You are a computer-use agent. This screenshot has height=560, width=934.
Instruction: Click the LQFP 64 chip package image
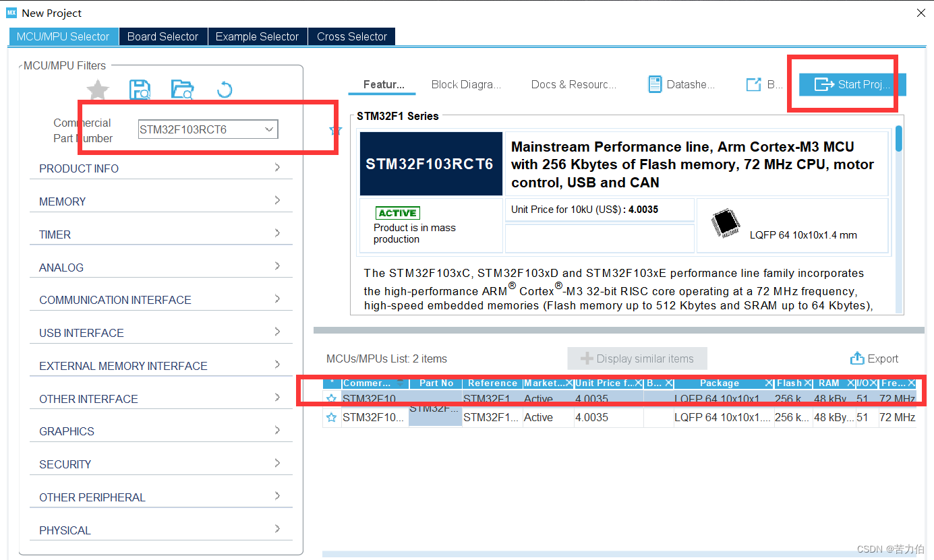pyautogui.click(x=726, y=224)
